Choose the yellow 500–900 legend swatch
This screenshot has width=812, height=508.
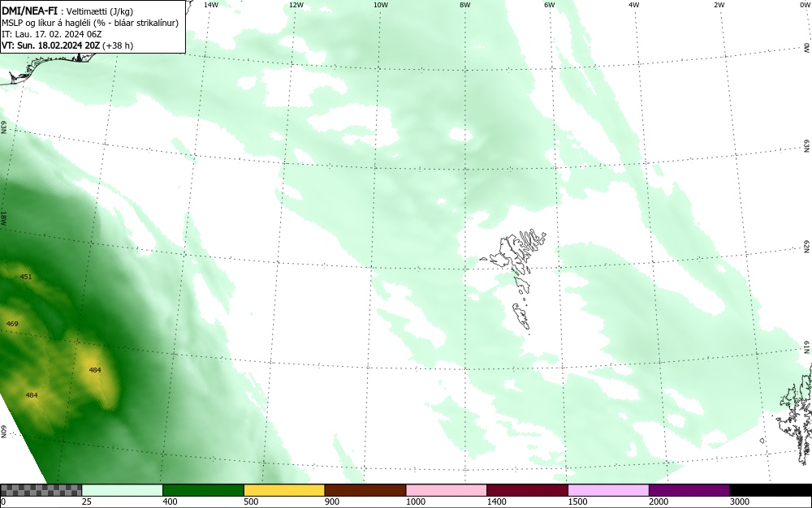284,490
